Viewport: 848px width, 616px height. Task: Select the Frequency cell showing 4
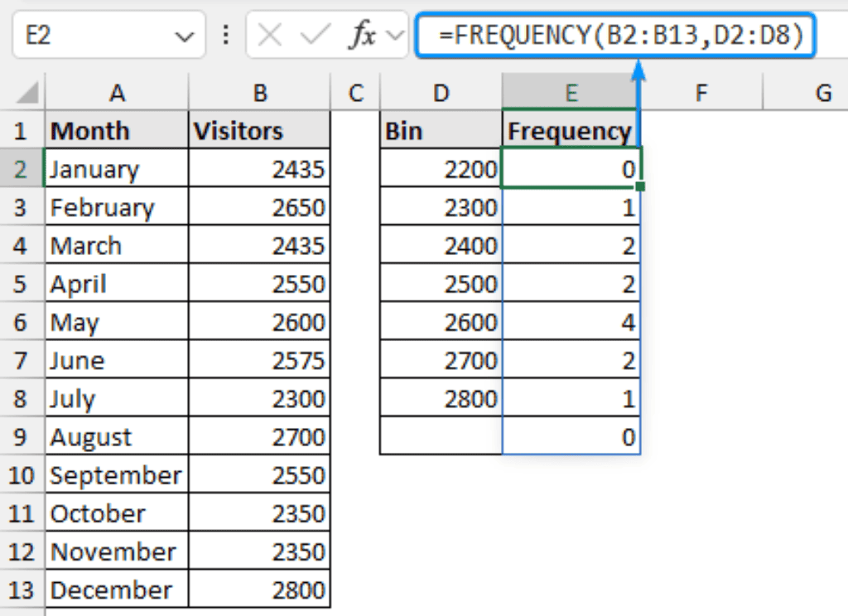point(571,322)
